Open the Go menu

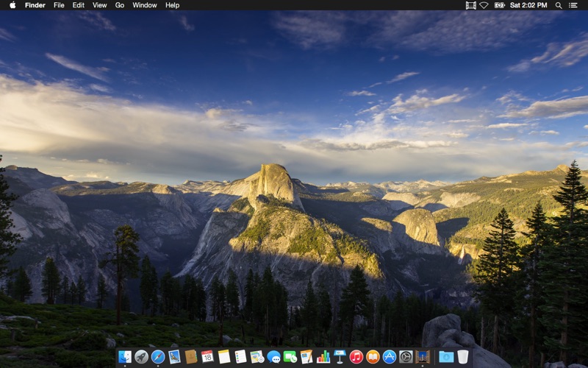tap(119, 5)
